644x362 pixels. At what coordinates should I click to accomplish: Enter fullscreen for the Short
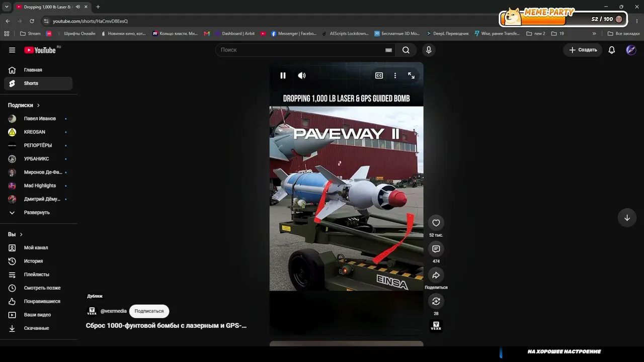click(x=411, y=75)
